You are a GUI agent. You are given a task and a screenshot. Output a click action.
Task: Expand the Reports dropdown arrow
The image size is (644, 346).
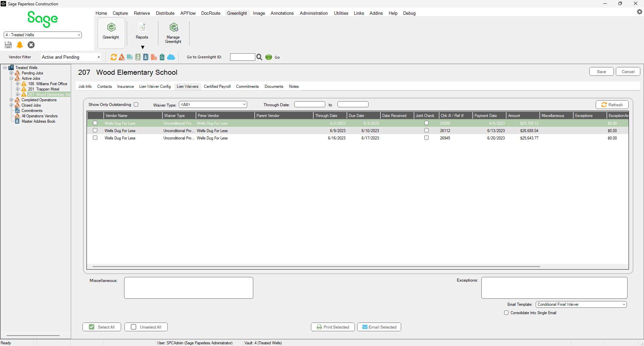pyautogui.click(x=143, y=47)
